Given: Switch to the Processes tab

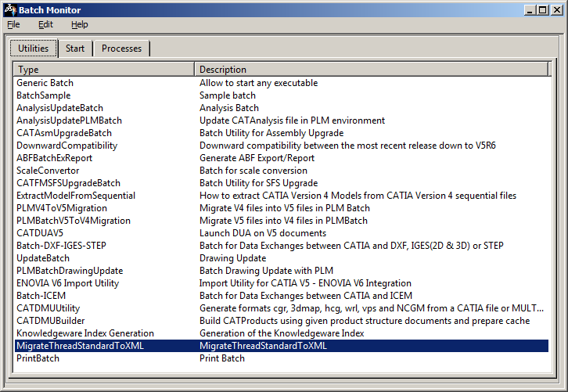Looking at the screenshot, I should tap(121, 49).
